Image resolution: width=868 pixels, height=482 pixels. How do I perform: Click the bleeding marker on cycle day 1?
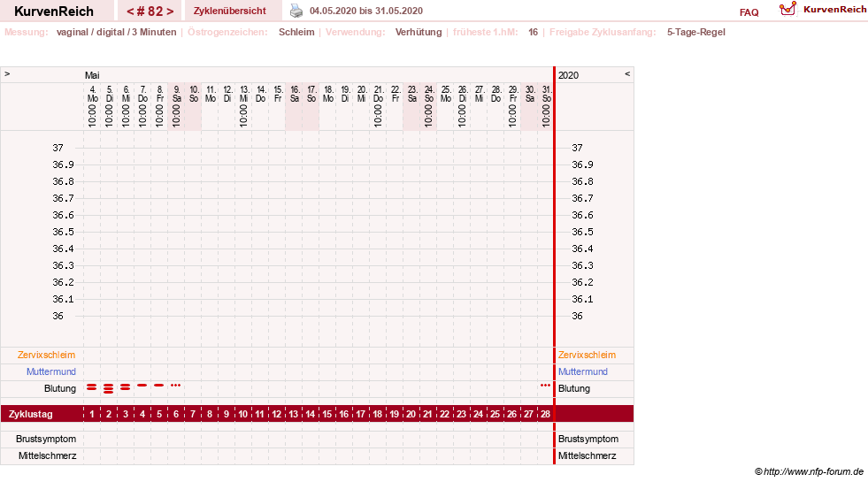click(x=92, y=387)
